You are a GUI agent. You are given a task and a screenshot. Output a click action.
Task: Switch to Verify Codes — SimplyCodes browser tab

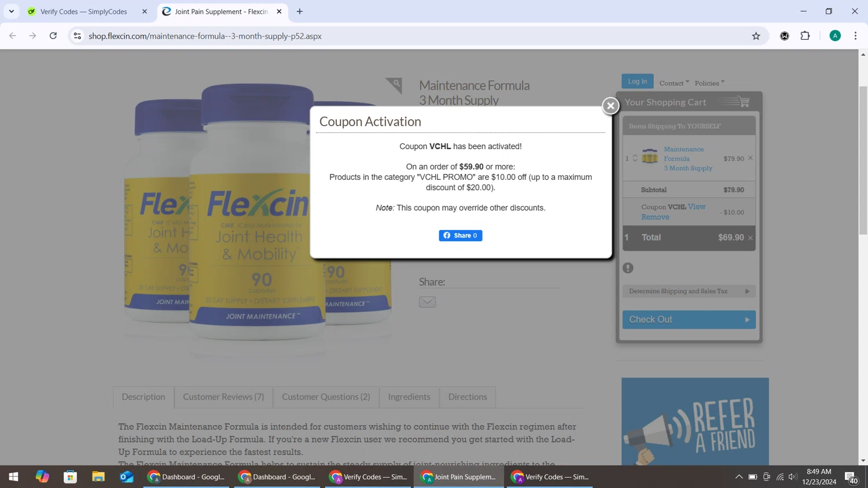84,12
